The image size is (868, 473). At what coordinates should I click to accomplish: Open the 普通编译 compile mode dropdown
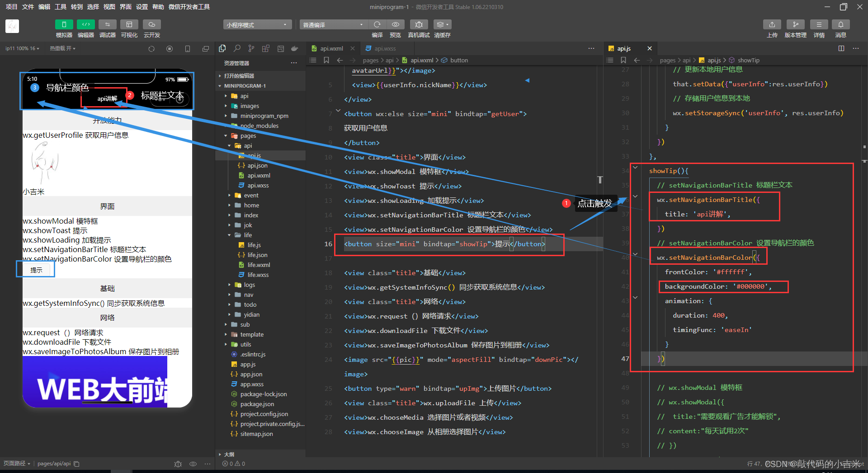(333, 24)
